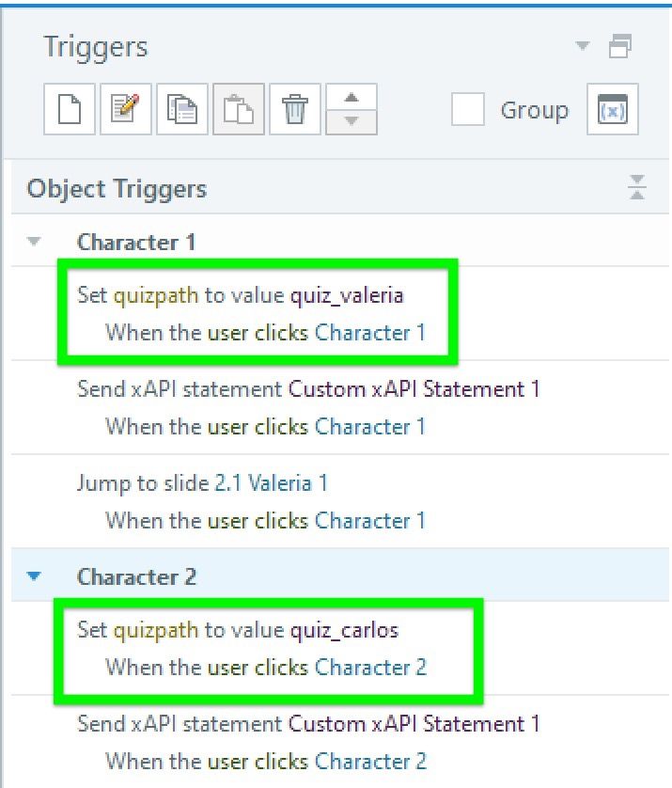
Task: Open the 2.1 Valeria 1 slide link
Action: click(x=271, y=483)
